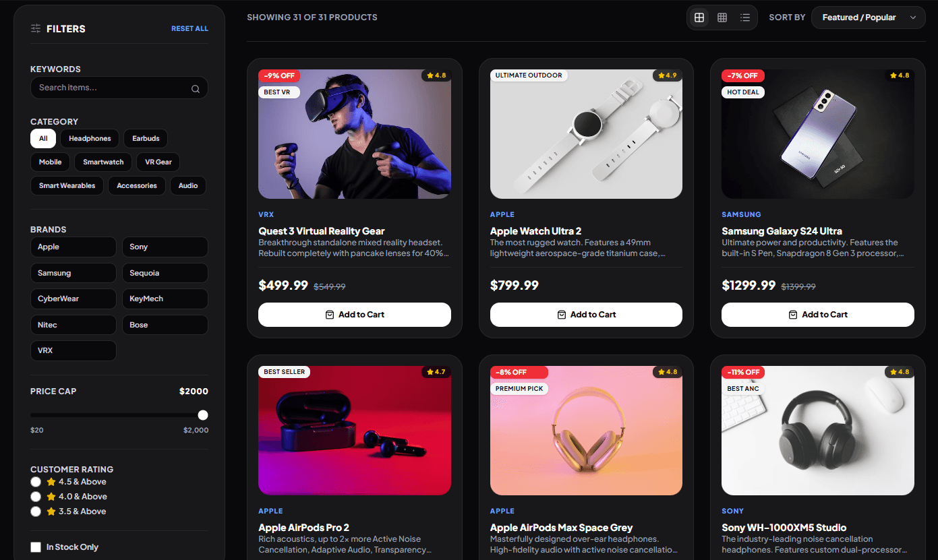This screenshot has width=938, height=560.
Task: Select 4.5 & Above rating radio
Action: point(36,482)
